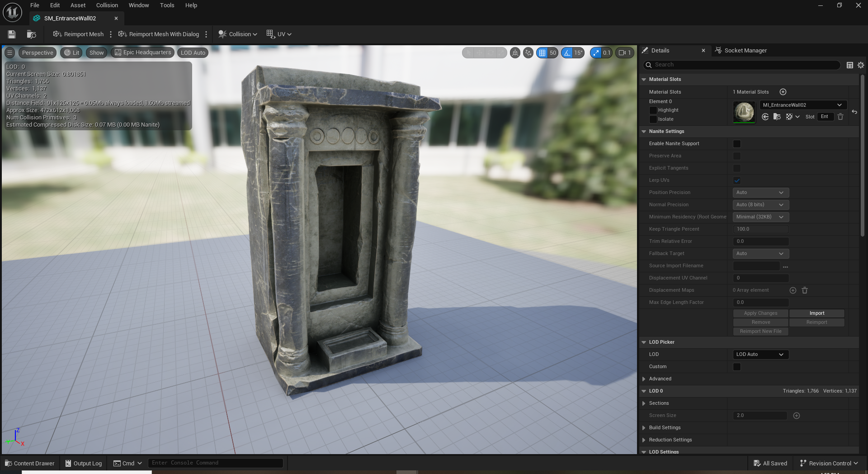The width and height of the screenshot is (868, 474).
Task: Toggle rotation angle snapping
Action: pyautogui.click(x=567, y=53)
